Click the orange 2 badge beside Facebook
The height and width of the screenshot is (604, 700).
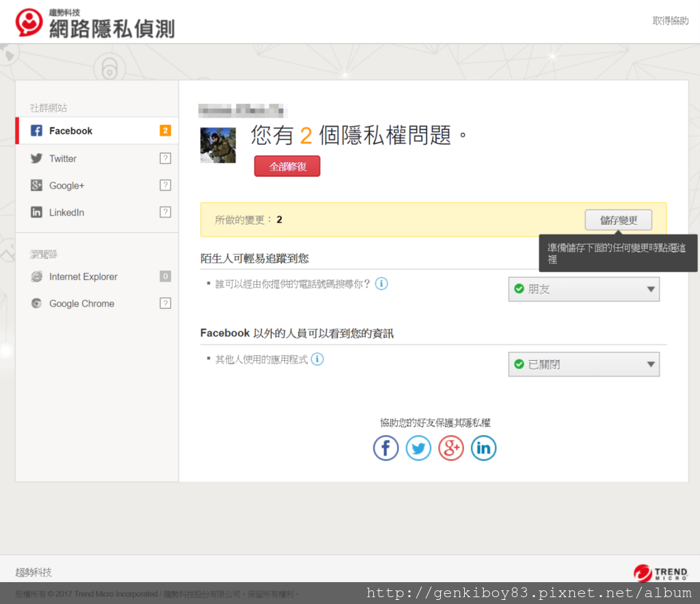coord(165,131)
